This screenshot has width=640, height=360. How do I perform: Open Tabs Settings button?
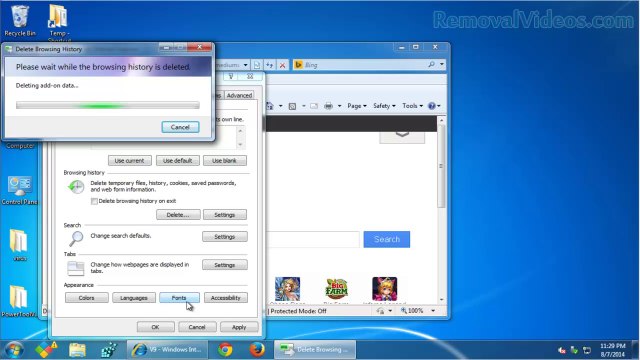(224, 265)
